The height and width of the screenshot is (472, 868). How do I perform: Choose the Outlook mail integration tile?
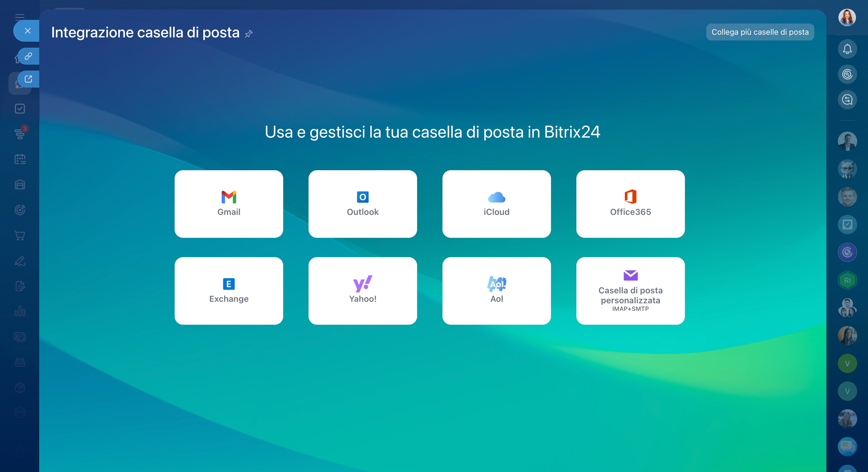pyautogui.click(x=363, y=204)
